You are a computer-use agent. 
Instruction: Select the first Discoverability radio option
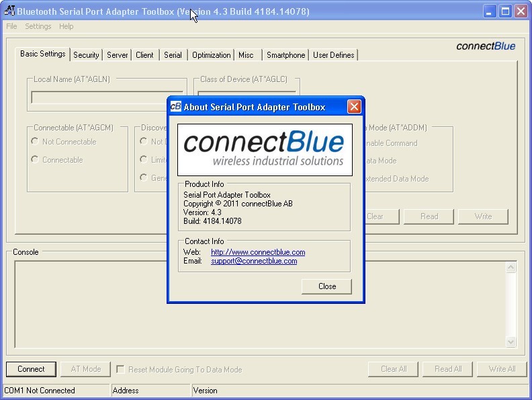click(x=144, y=141)
